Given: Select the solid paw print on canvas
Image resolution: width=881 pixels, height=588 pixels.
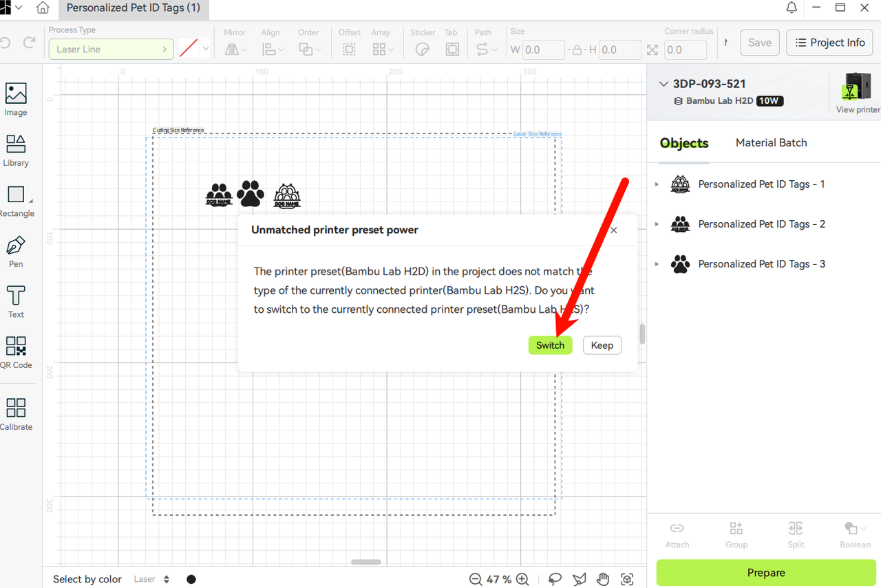Looking at the screenshot, I should coord(250,194).
